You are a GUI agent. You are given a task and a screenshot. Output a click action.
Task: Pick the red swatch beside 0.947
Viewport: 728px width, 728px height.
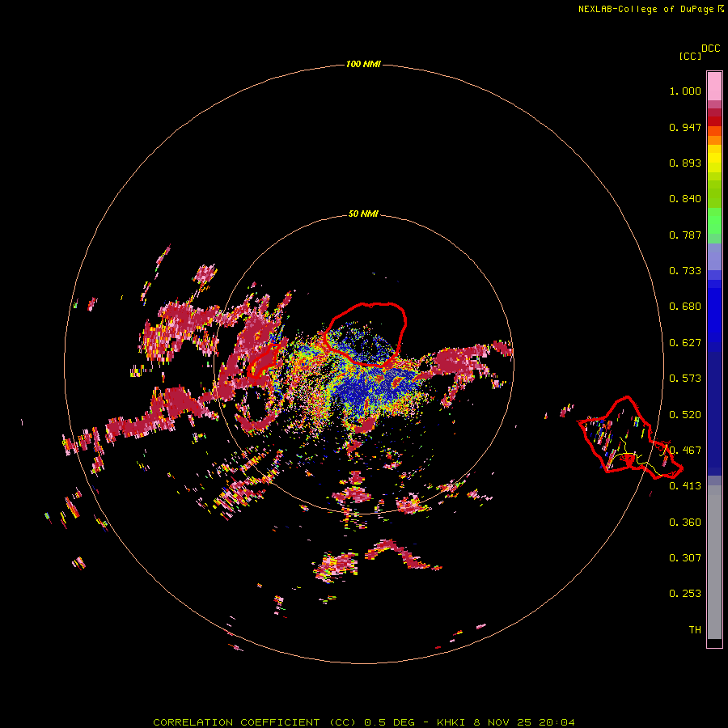pos(714,121)
